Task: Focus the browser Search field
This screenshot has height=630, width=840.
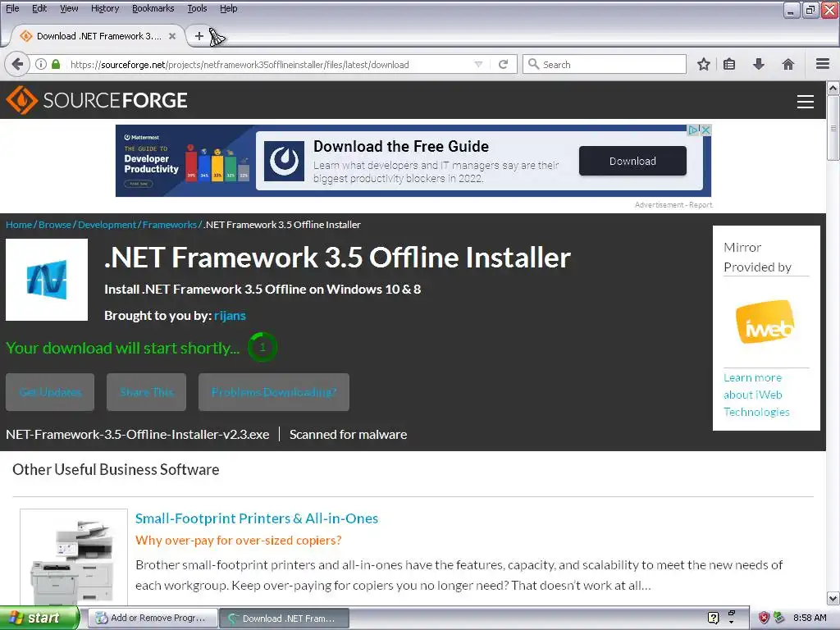Action: (x=605, y=64)
